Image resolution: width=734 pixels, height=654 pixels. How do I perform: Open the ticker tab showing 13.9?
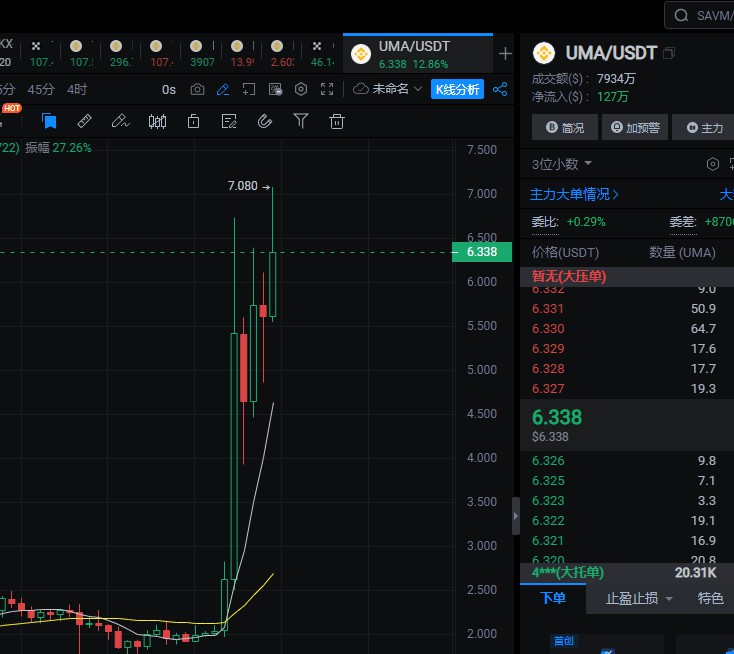tap(242, 54)
